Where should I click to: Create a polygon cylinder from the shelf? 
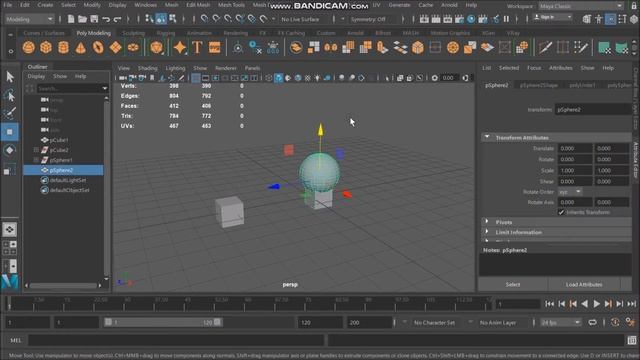63,48
